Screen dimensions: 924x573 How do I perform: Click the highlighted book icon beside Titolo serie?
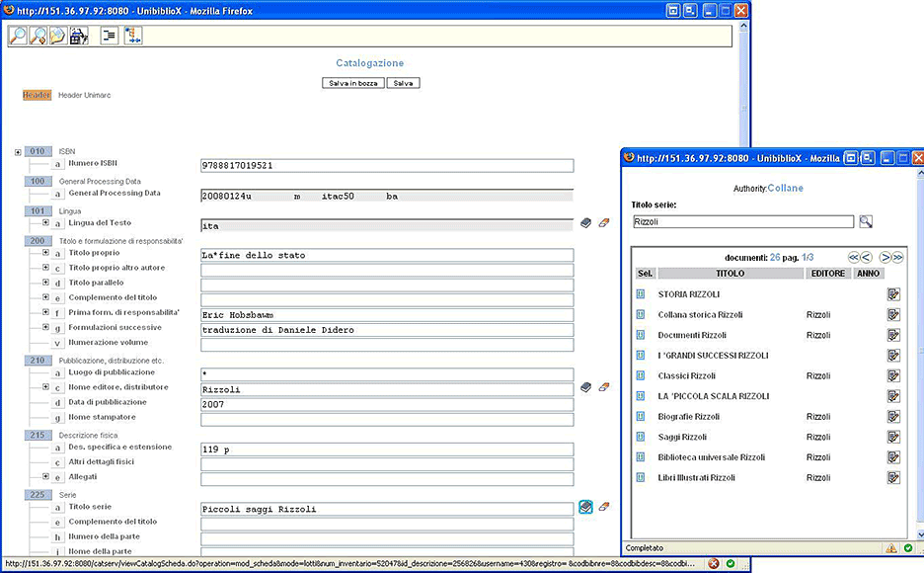[585, 507]
